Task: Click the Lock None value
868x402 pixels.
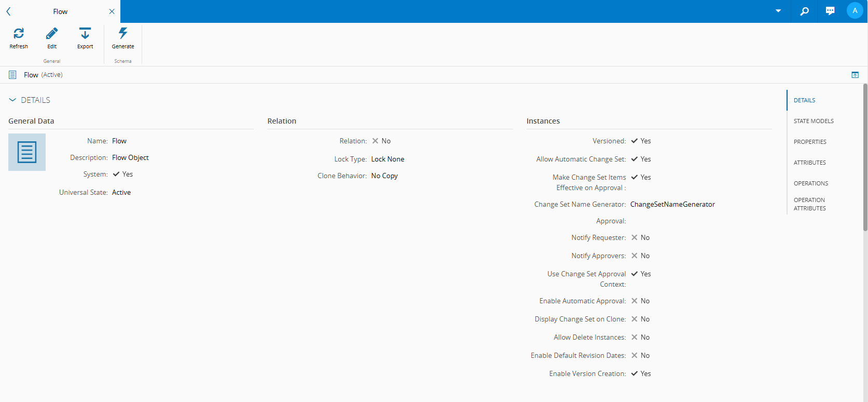Action: (388, 159)
